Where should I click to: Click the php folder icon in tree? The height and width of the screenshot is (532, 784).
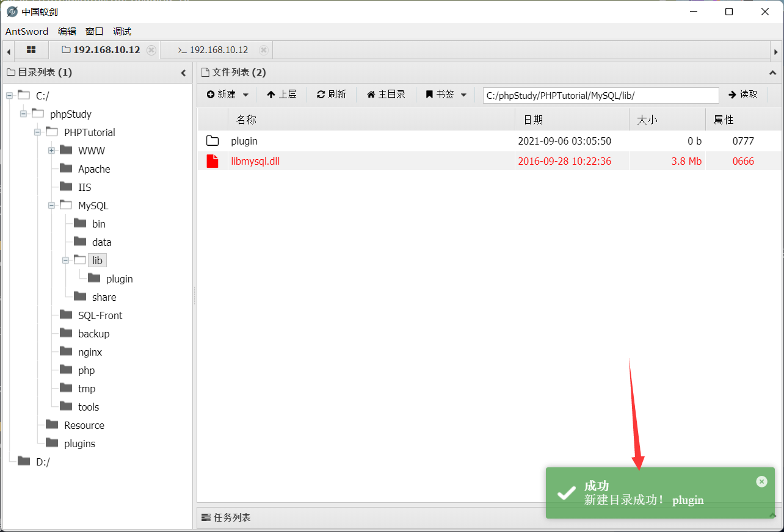[66, 369]
